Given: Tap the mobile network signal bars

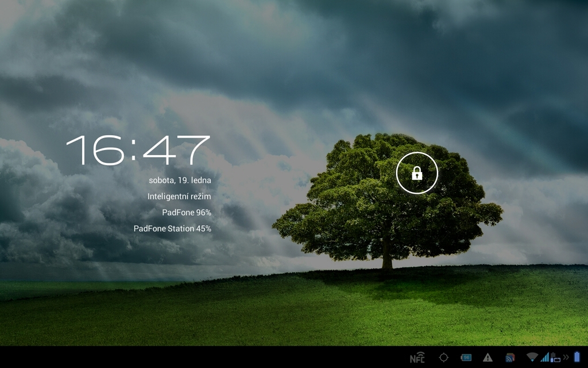Looking at the screenshot, I should (x=545, y=357).
